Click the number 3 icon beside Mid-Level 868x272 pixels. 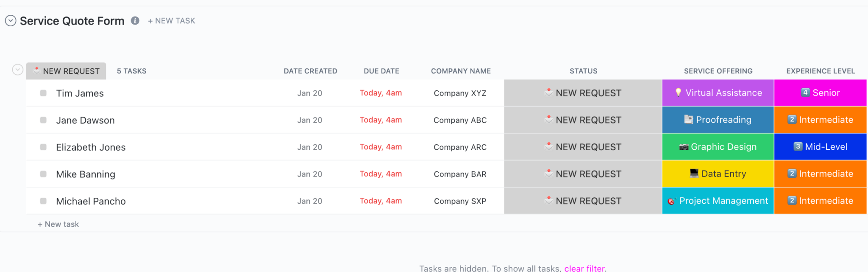point(798,146)
